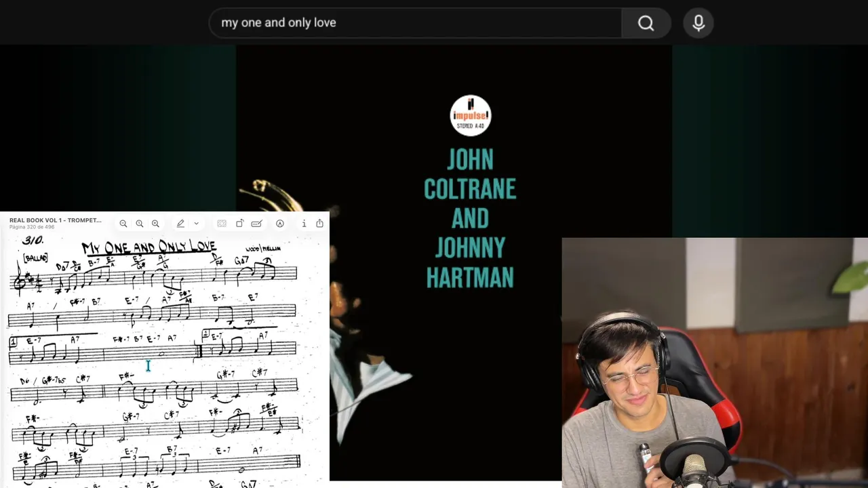Zoom in the Real Book PDF
The height and width of the screenshot is (488, 868).
[x=155, y=224]
